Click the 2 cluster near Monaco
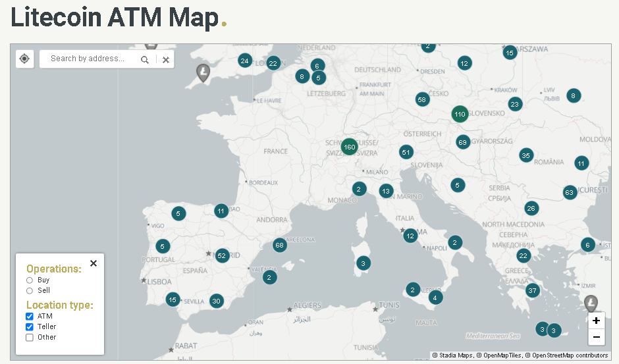Image resolution: width=619 pixels, height=364 pixels. click(x=359, y=189)
